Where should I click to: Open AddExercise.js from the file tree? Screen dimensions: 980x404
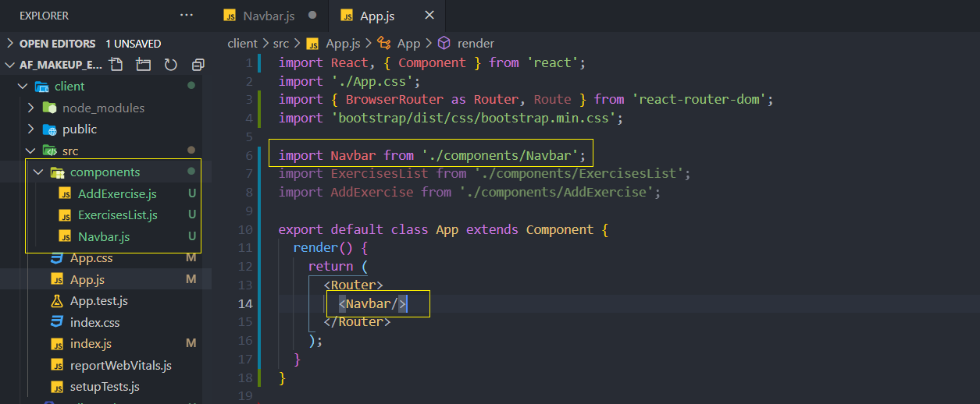(117, 193)
